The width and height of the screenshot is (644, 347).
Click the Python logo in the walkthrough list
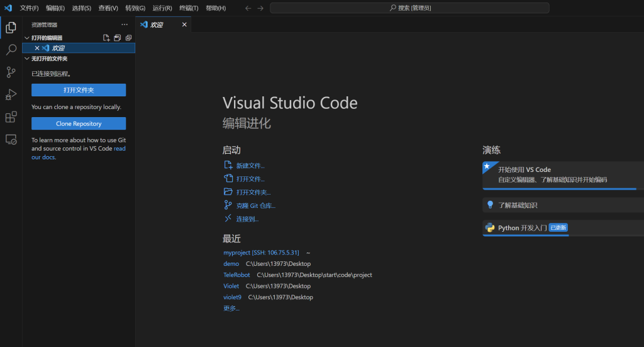pyautogui.click(x=490, y=228)
